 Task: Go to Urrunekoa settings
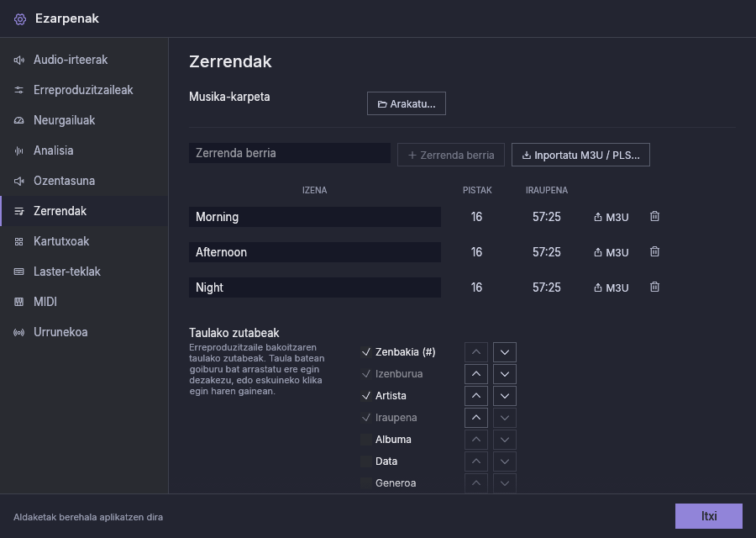pyautogui.click(x=84, y=332)
